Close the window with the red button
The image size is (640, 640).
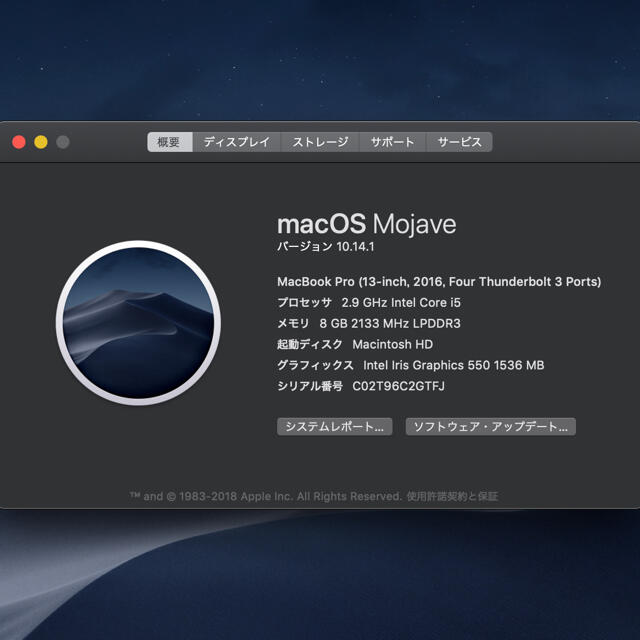pyautogui.click(x=19, y=142)
